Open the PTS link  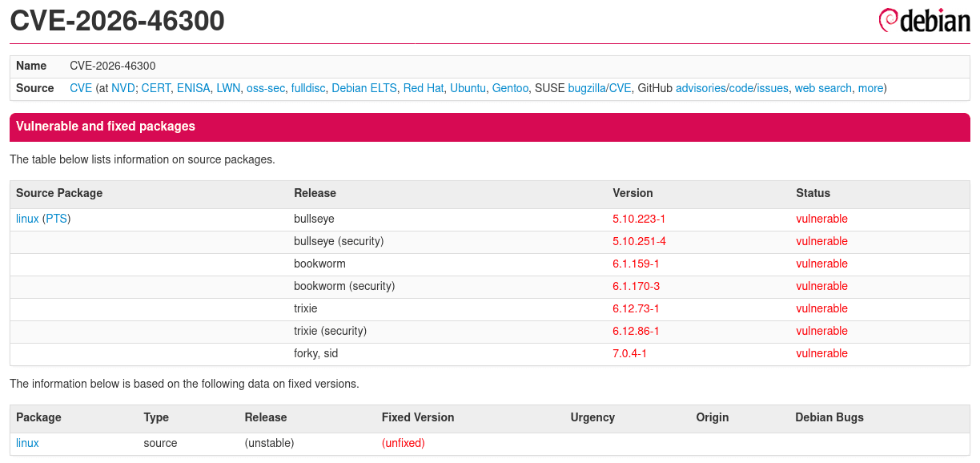point(56,219)
